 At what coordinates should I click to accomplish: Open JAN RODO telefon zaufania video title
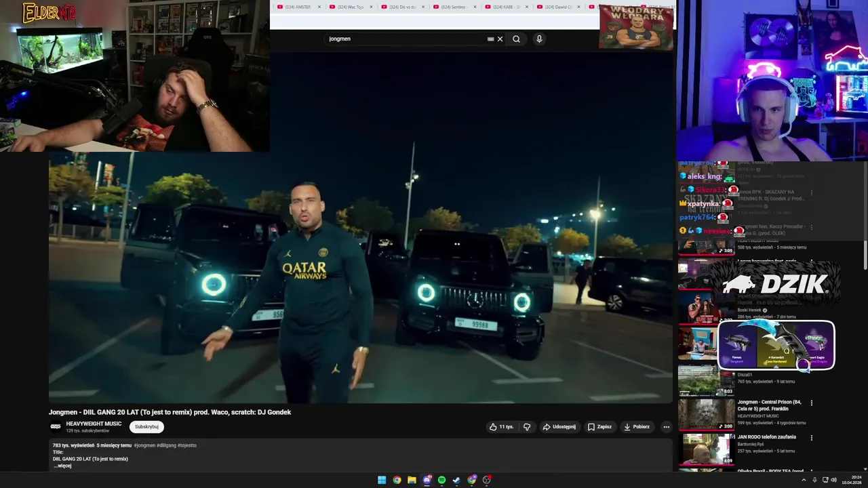tap(766, 437)
